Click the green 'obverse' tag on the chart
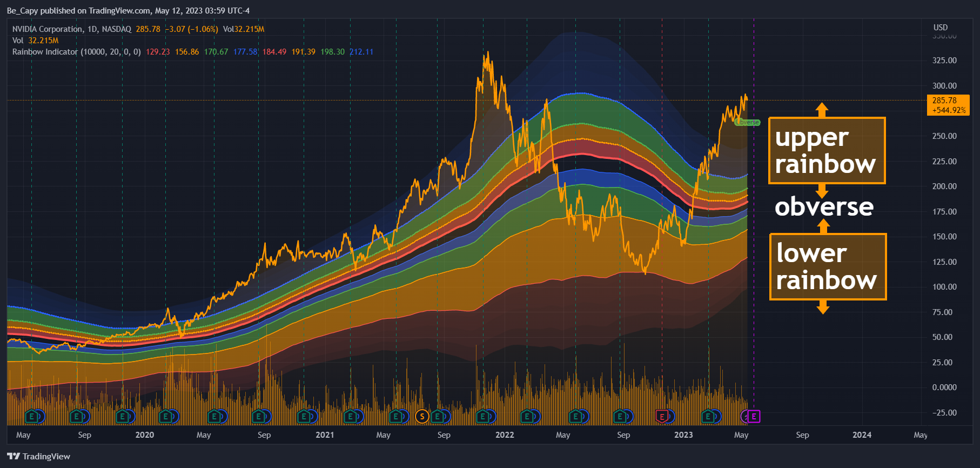Screen dimensions: 980x468 [x=748, y=123]
